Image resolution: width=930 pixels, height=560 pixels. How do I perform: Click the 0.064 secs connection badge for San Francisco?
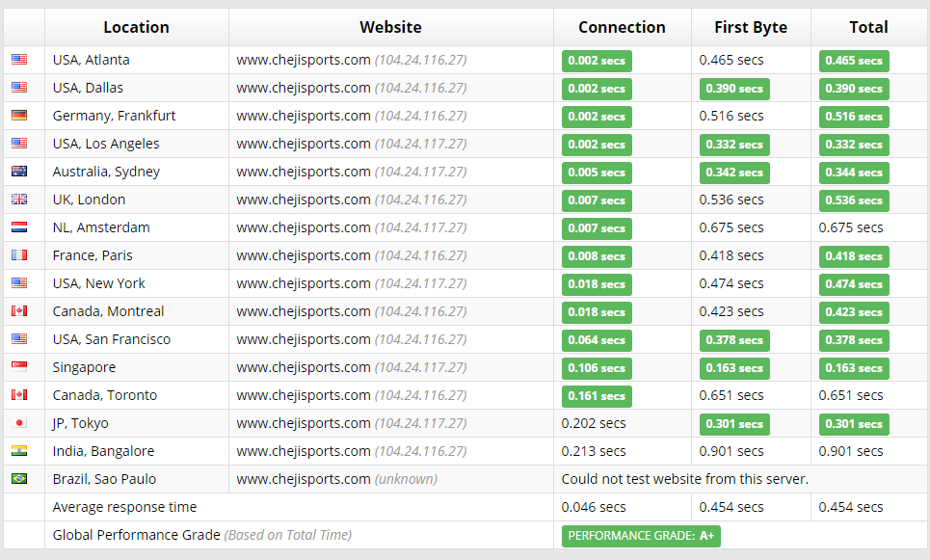597,340
